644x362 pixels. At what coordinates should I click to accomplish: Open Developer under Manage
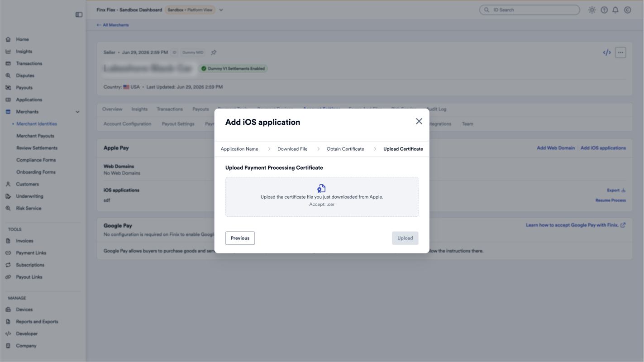pyautogui.click(x=27, y=333)
